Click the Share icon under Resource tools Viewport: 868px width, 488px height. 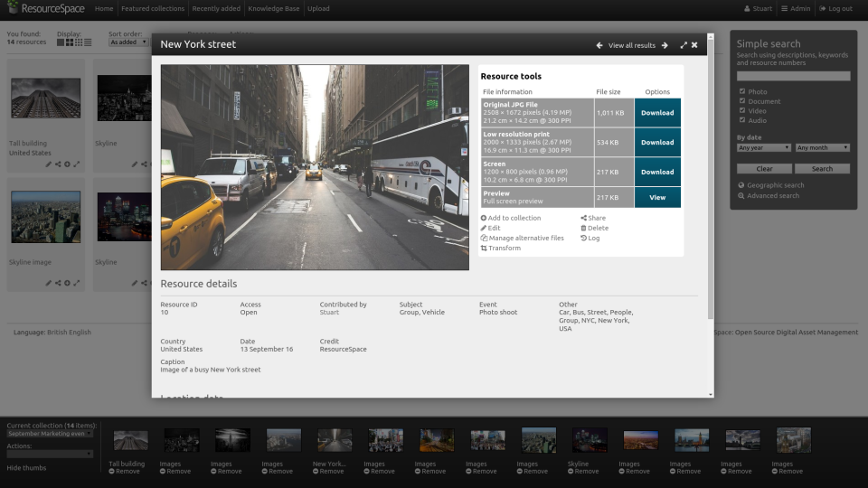coord(583,218)
